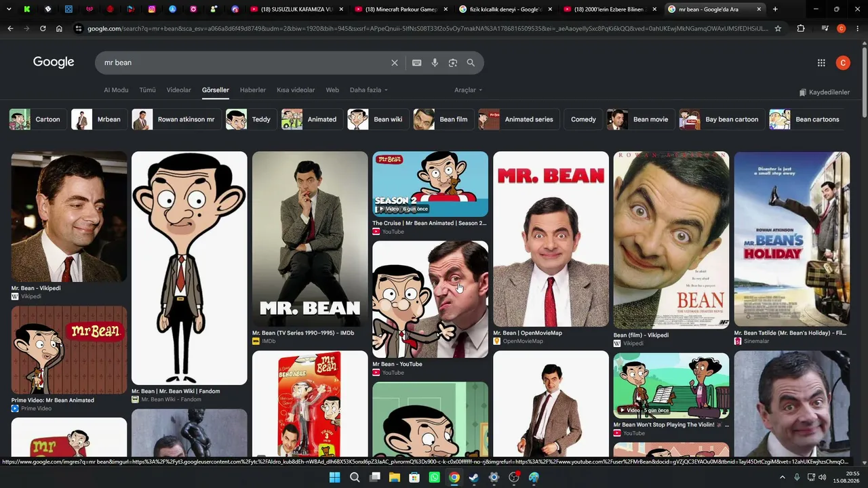The width and height of the screenshot is (868, 488).
Task: Open Mr. Bean (TV Series 1990–1995) IMDb link
Action: click(303, 333)
